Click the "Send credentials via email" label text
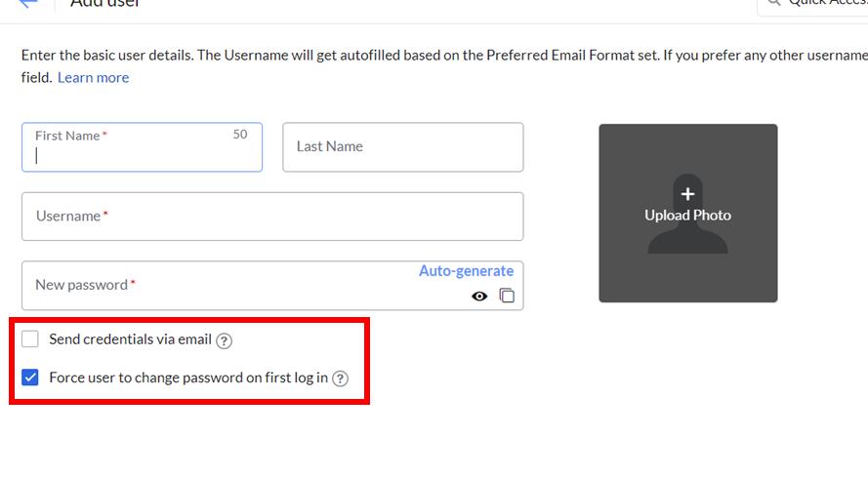 (x=130, y=339)
